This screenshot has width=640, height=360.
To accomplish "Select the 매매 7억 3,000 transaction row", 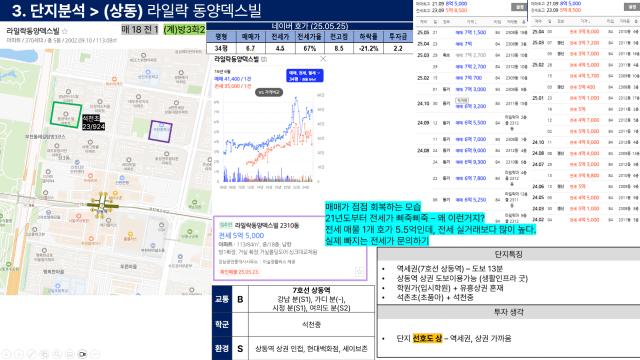I will point(472,89).
